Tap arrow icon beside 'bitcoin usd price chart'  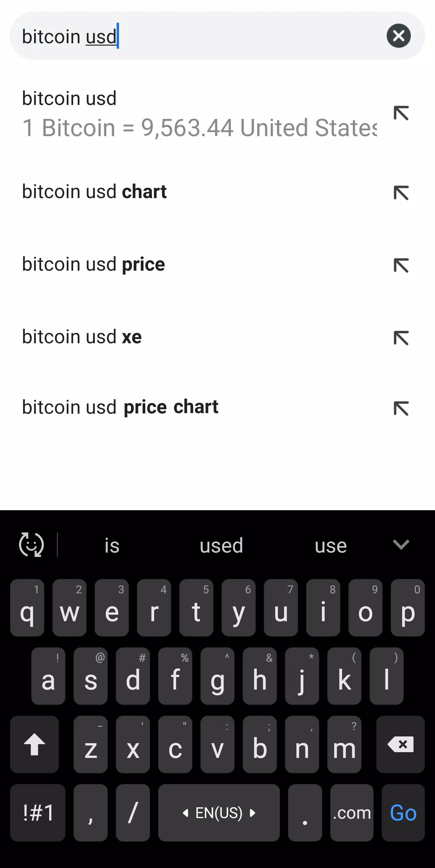coord(401,408)
